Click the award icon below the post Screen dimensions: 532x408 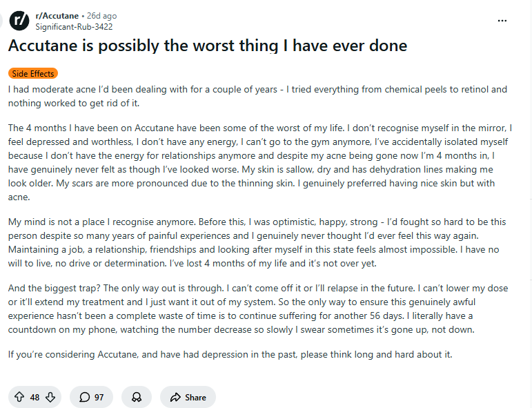(x=137, y=397)
